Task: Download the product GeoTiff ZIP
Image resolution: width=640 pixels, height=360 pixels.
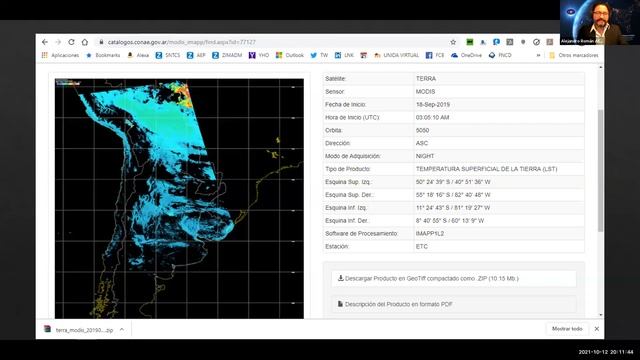Action: (453, 278)
